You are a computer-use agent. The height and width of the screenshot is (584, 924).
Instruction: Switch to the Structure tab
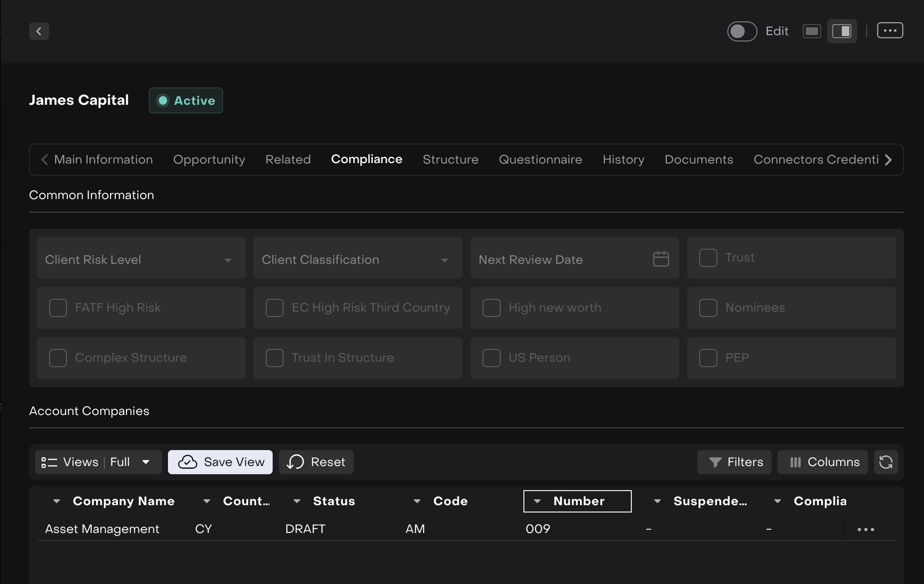pyautogui.click(x=450, y=159)
